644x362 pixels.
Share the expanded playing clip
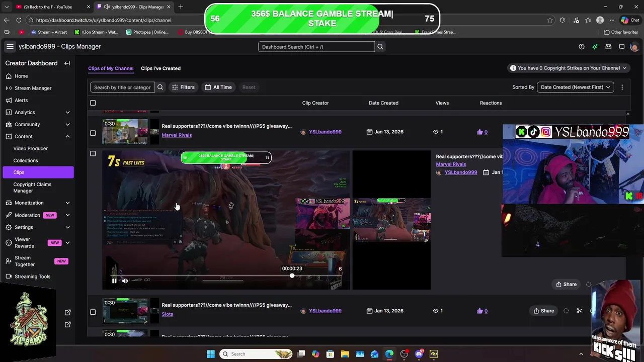click(566, 285)
